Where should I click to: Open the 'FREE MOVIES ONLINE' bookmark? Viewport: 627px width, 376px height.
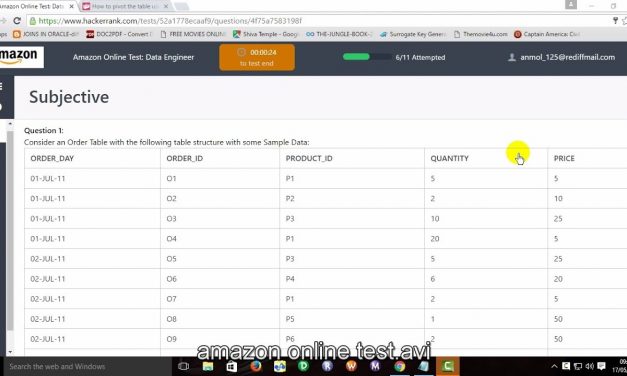tap(193, 34)
